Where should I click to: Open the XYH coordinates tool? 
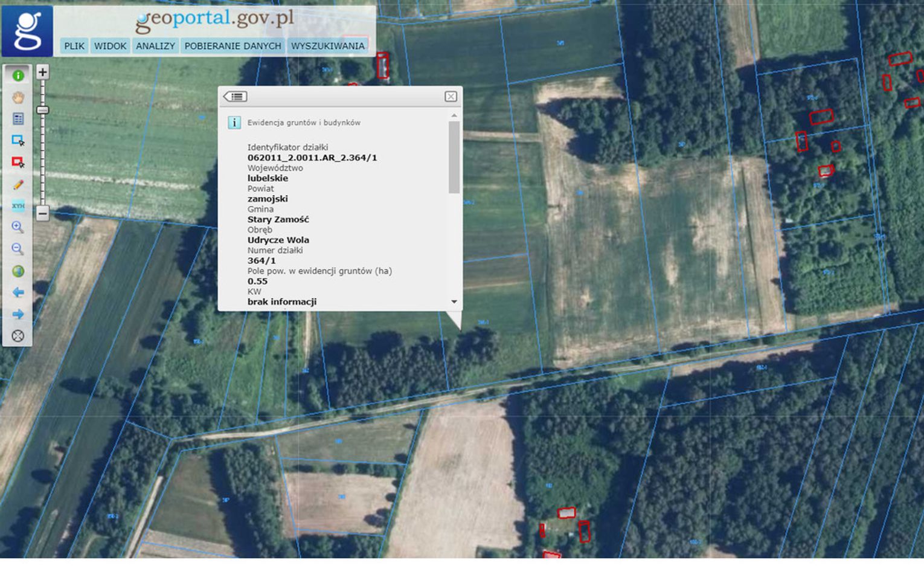(18, 206)
